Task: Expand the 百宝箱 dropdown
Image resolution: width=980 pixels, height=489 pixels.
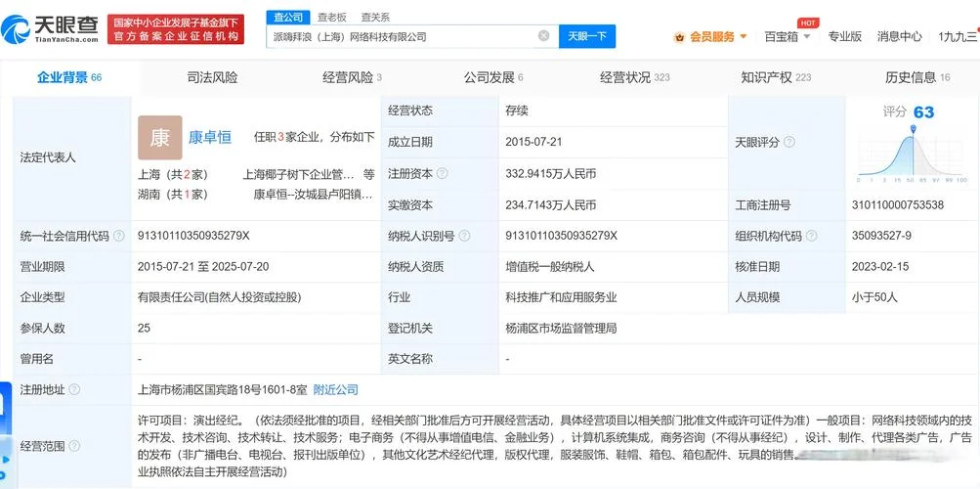Action: click(807, 37)
